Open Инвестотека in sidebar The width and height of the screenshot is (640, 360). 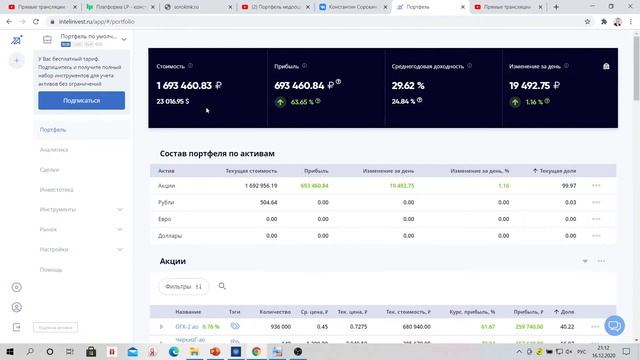point(56,190)
